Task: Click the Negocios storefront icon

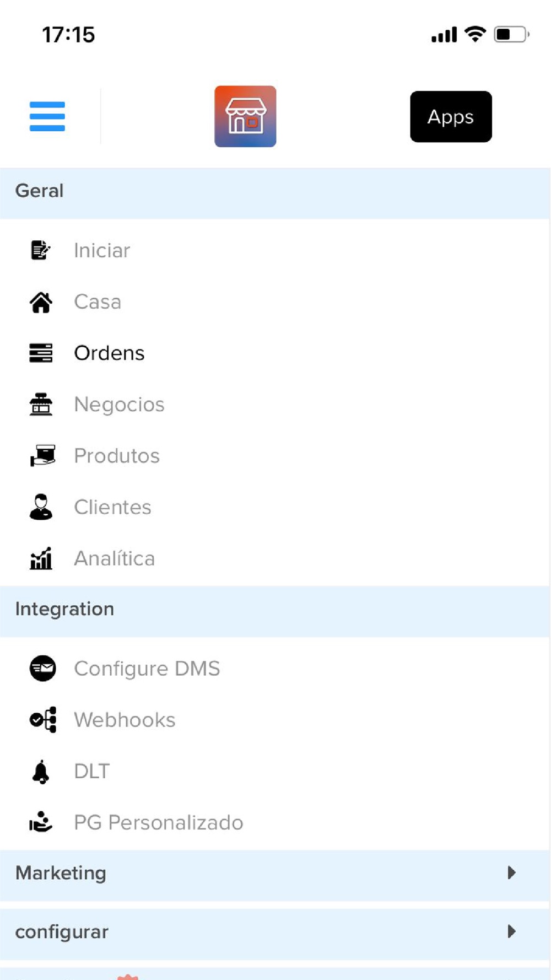Action: [x=41, y=405]
